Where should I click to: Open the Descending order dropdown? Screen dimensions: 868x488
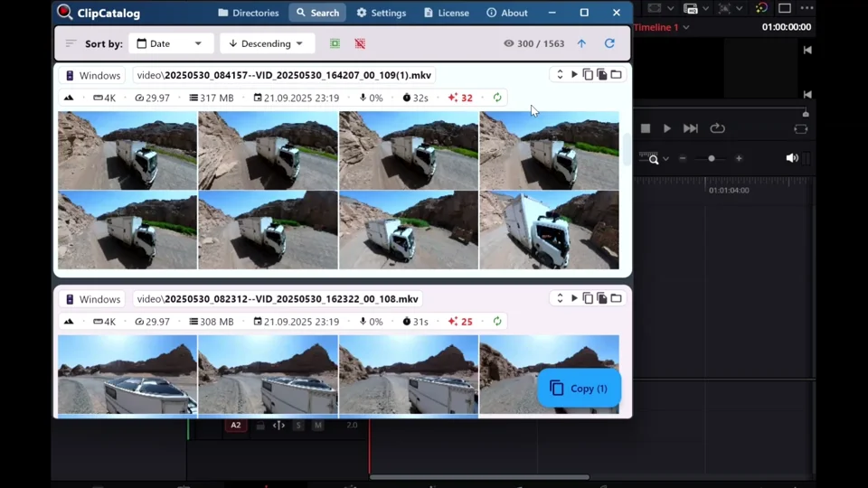click(267, 43)
